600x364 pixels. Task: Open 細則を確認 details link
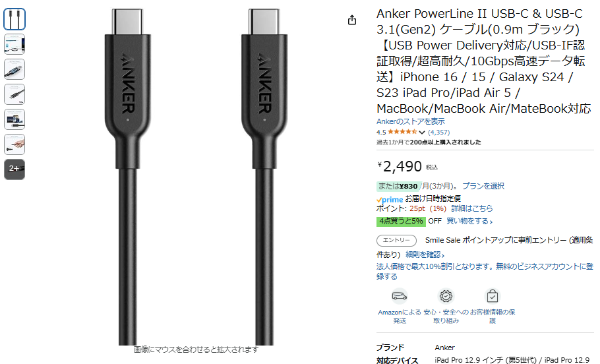click(425, 255)
